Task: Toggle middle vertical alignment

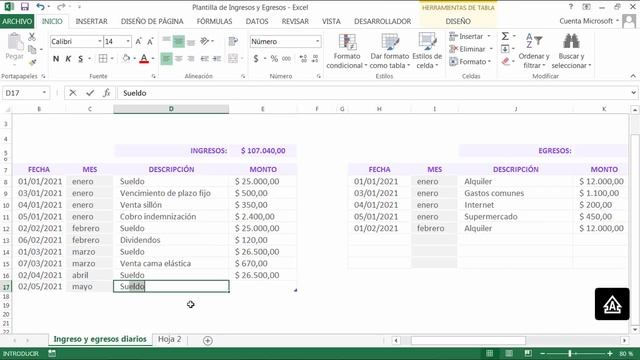Action: 178,41
